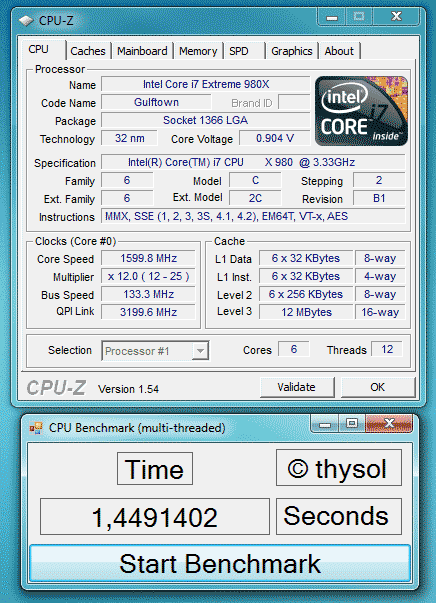Click the 0.904 V core voltage value
436x603 pixels.
pyautogui.click(x=275, y=138)
